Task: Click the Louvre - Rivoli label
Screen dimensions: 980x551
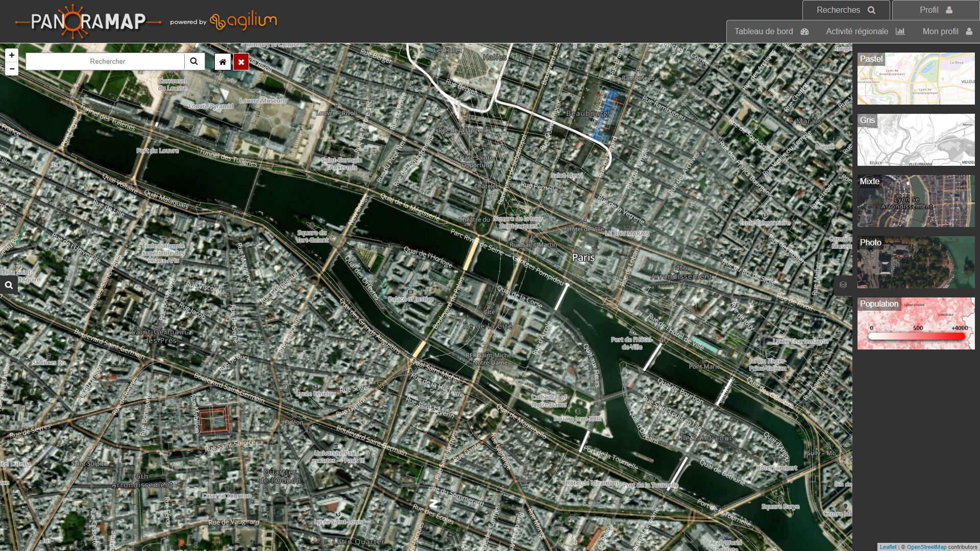Action: click(336, 113)
